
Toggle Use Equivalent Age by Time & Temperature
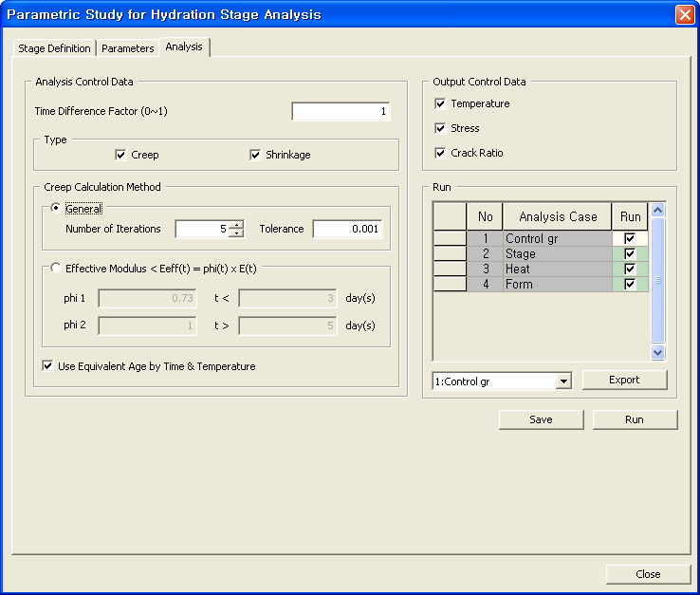pos(49,365)
